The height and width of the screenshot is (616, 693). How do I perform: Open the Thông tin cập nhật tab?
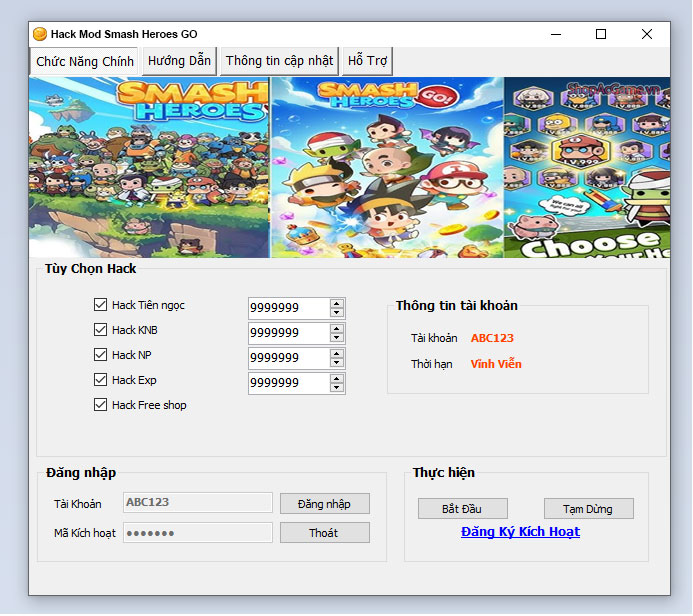[x=279, y=61]
